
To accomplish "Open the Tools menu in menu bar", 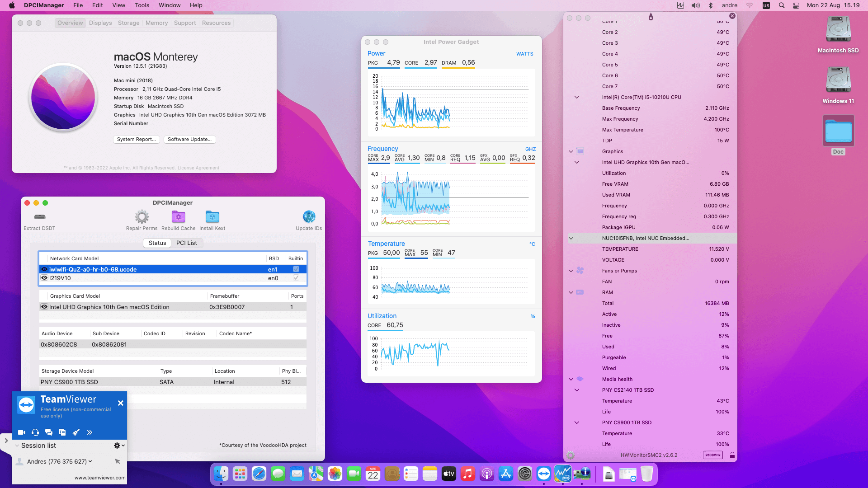I will coord(142,5).
